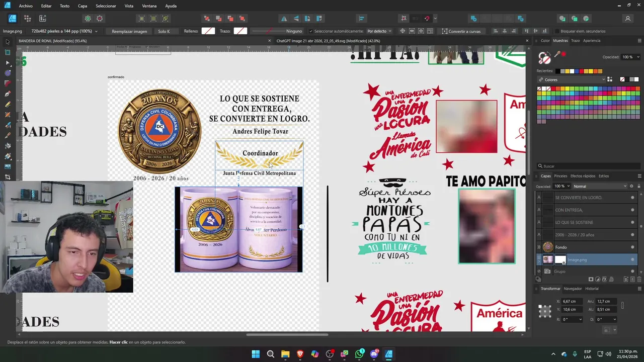Open Brave browser from taskbar
The width and height of the screenshot is (644, 362).
(300, 354)
